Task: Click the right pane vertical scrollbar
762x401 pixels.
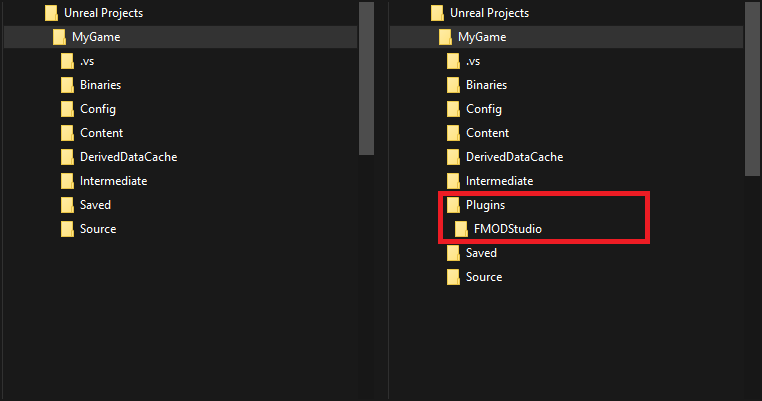Action: tap(752, 88)
